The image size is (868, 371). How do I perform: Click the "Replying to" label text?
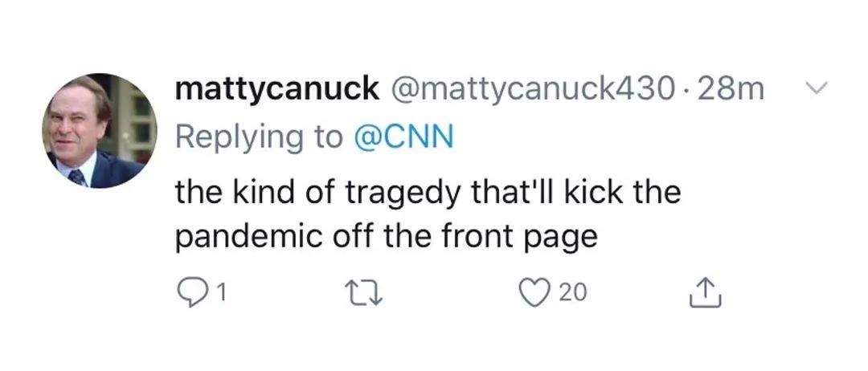click(258, 137)
